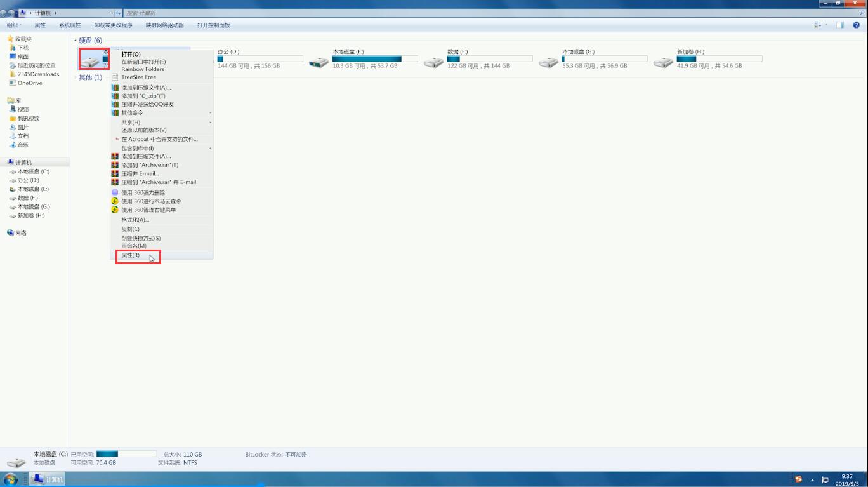Click WinRAR icon beside 添加到 "Archive.rar"(T)
868x487 pixels.
(115, 165)
